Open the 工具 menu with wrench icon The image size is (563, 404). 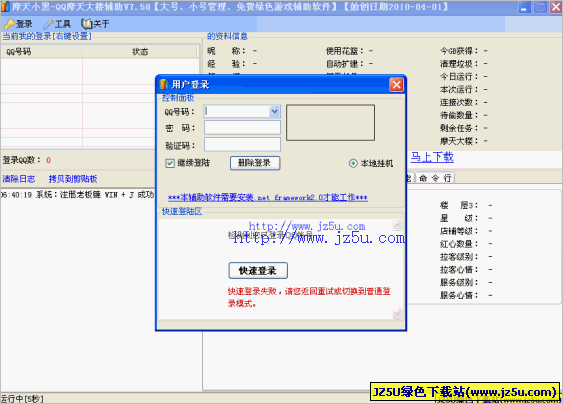(x=57, y=24)
